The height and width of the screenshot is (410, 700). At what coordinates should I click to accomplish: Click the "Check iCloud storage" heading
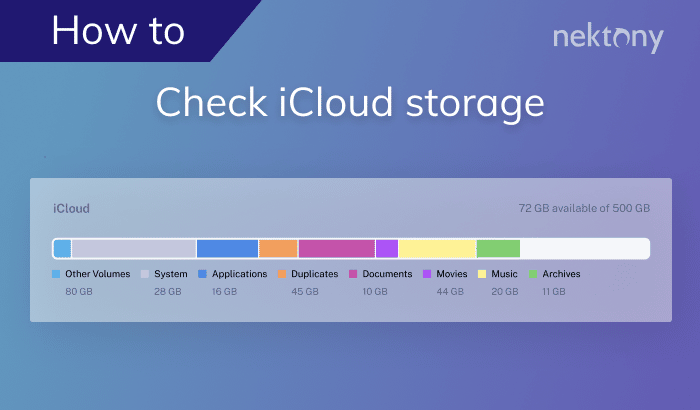(x=350, y=104)
